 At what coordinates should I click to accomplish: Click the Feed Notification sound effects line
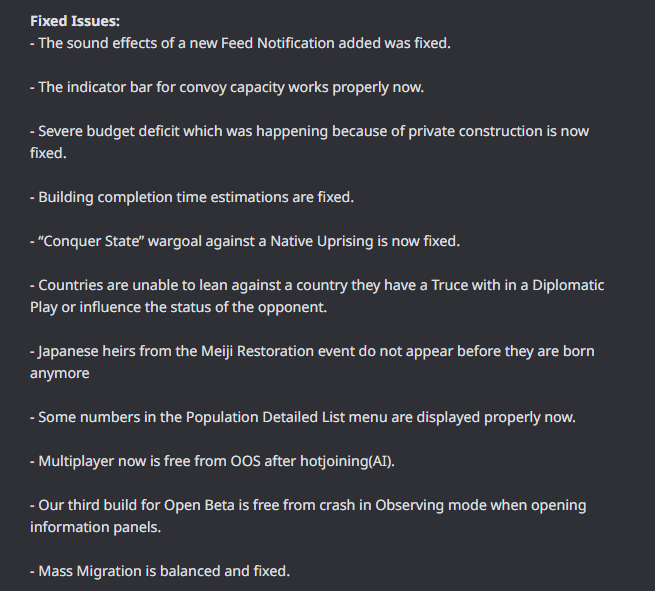240,43
